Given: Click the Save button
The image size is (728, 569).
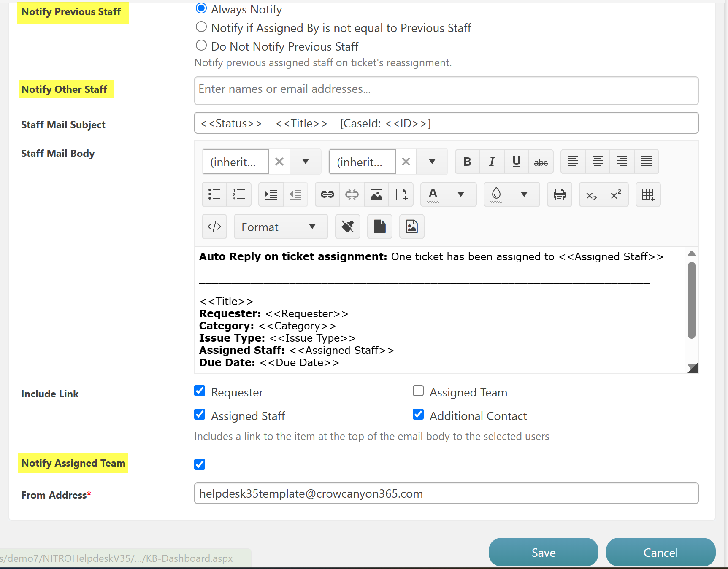Looking at the screenshot, I should pos(543,552).
